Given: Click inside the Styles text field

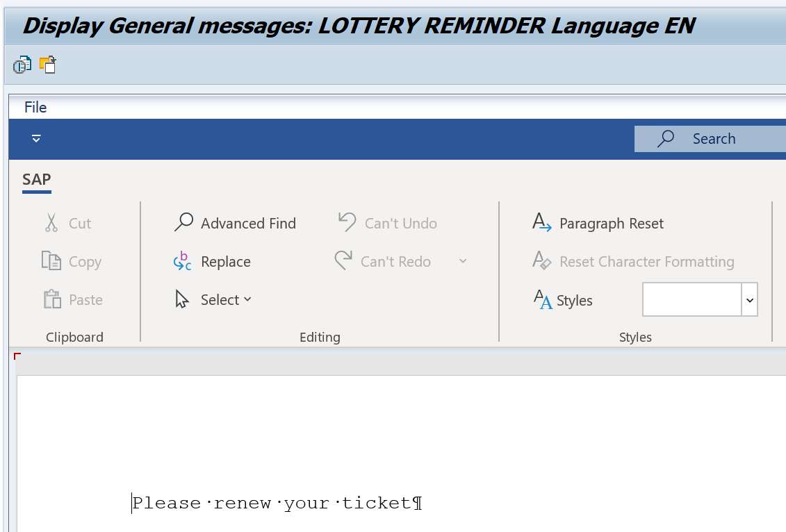Looking at the screenshot, I should pyautogui.click(x=691, y=299).
